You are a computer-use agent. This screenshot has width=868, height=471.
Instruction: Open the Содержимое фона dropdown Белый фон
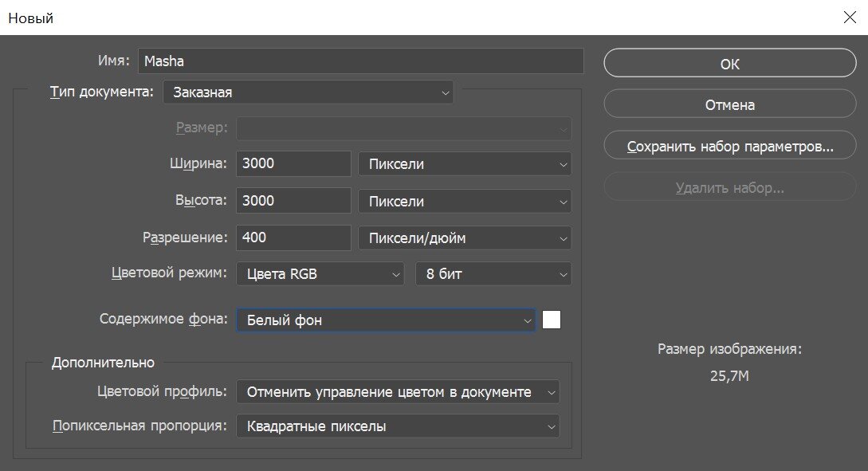pyautogui.click(x=386, y=320)
